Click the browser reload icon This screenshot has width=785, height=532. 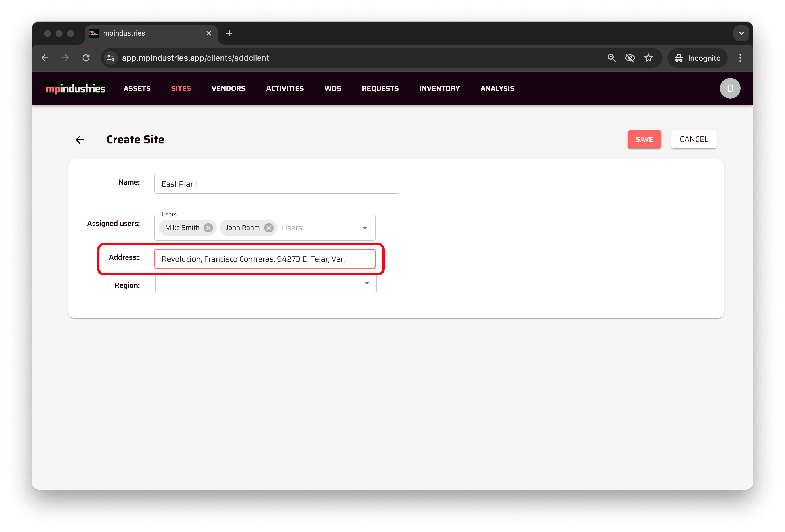click(86, 58)
